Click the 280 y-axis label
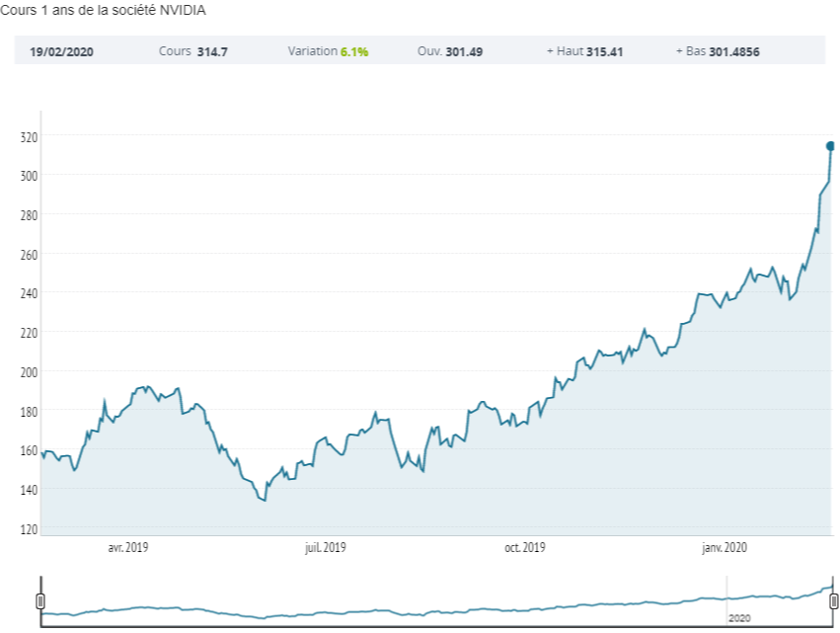 [29, 215]
